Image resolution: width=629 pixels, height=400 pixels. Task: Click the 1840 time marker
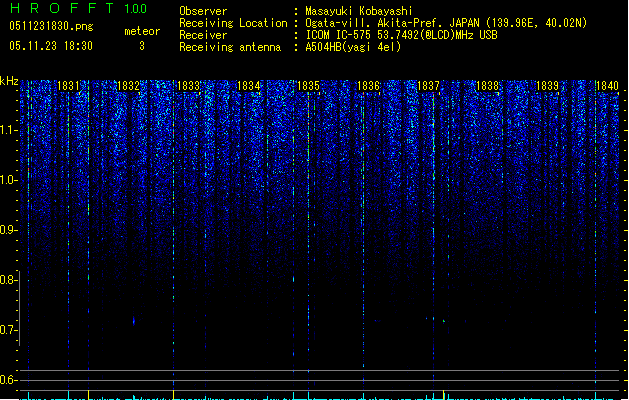coord(607,85)
